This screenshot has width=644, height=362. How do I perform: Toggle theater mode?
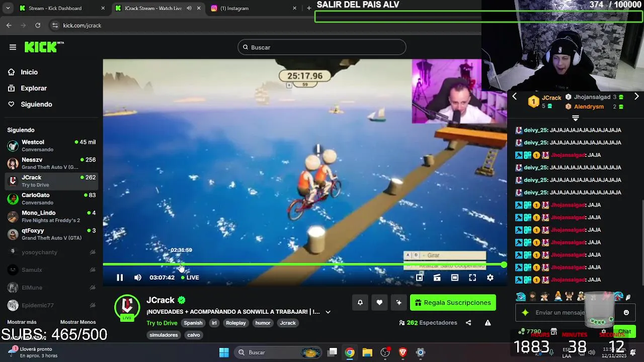tap(455, 278)
